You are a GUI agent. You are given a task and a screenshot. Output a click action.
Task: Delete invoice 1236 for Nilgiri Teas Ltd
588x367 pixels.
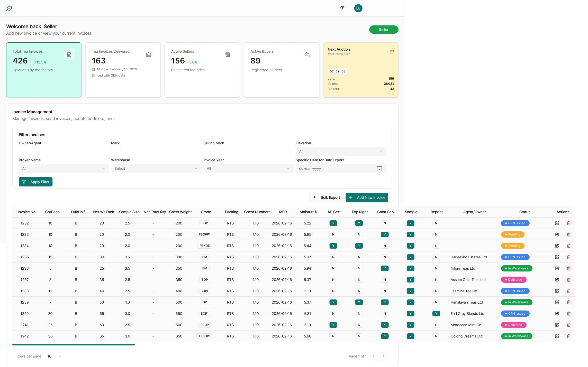click(x=569, y=268)
